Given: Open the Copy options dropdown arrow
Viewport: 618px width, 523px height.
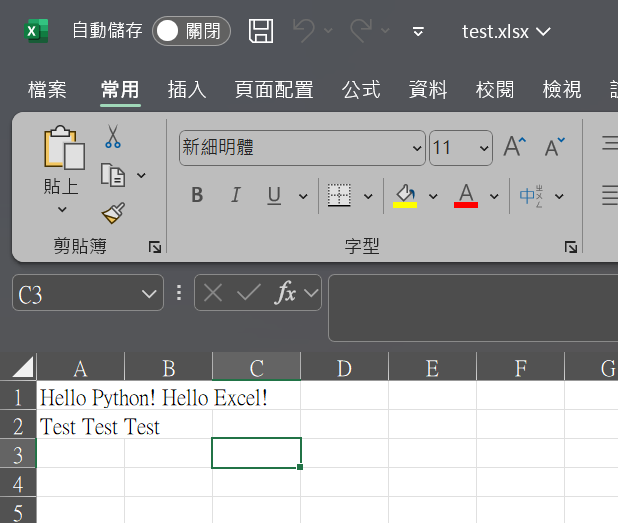Looking at the screenshot, I should point(141,175).
